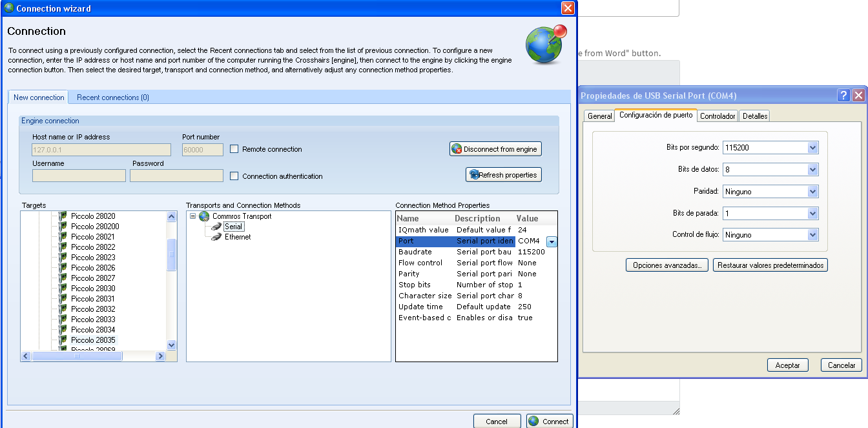The height and width of the screenshot is (428, 868).
Task: Open the Port value dropdown showing COM4
Action: [552, 241]
